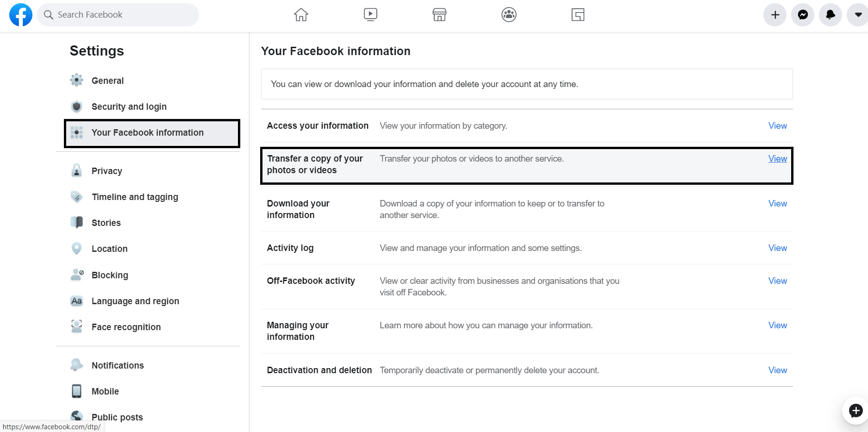Click View for Managing your information
Viewport: 868px width, 432px height.
click(778, 325)
